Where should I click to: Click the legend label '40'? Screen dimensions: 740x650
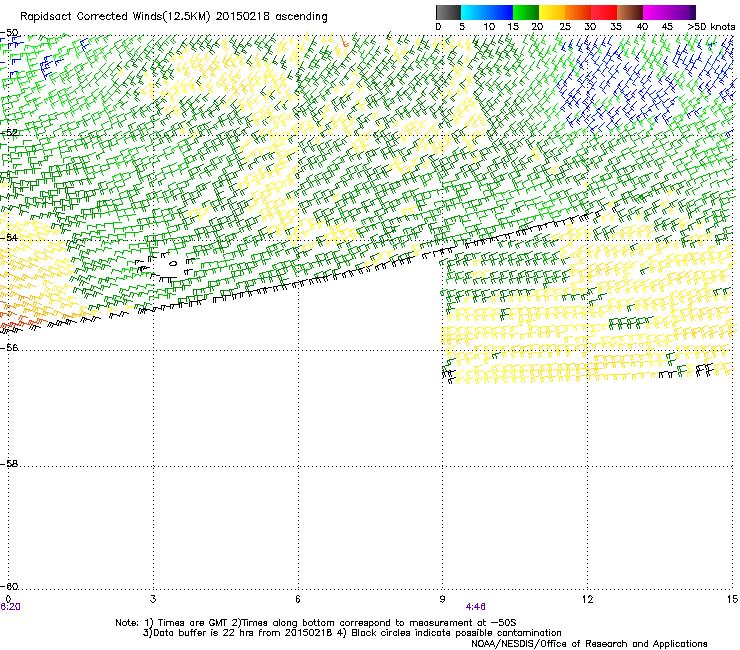tap(642, 27)
